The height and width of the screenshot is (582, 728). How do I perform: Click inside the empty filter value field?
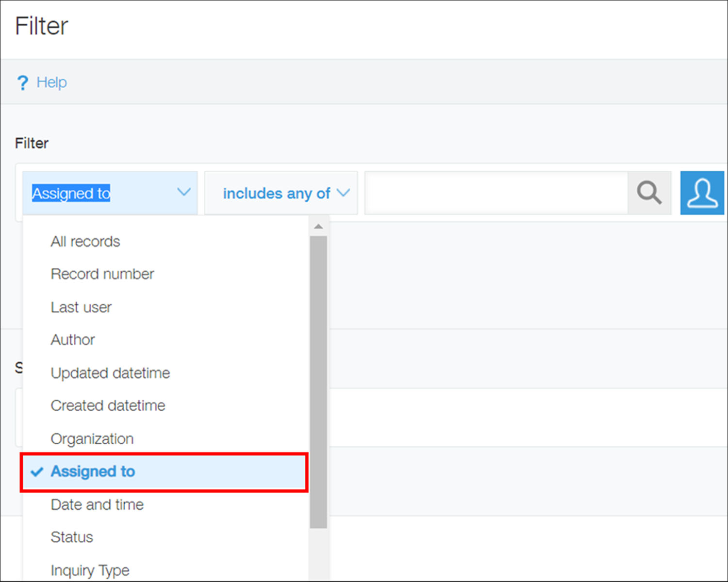(x=495, y=193)
